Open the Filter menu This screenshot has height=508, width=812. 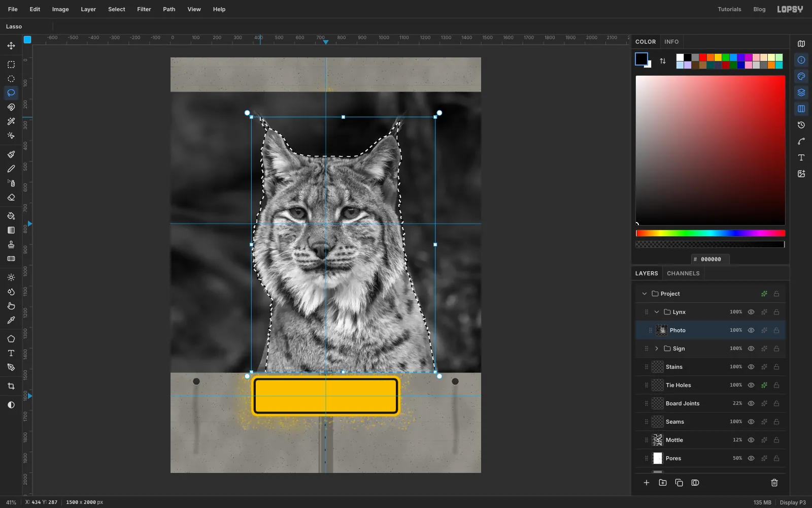click(x=144, y=9)
